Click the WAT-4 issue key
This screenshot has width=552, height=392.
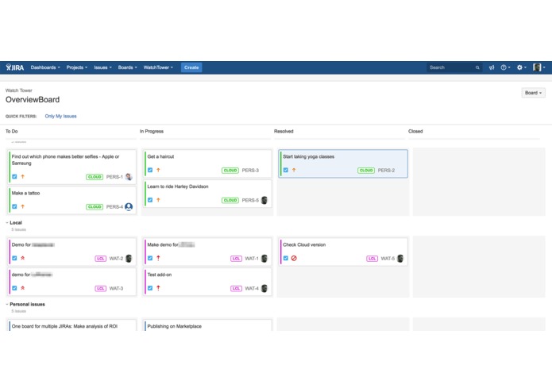coord(252,288)
